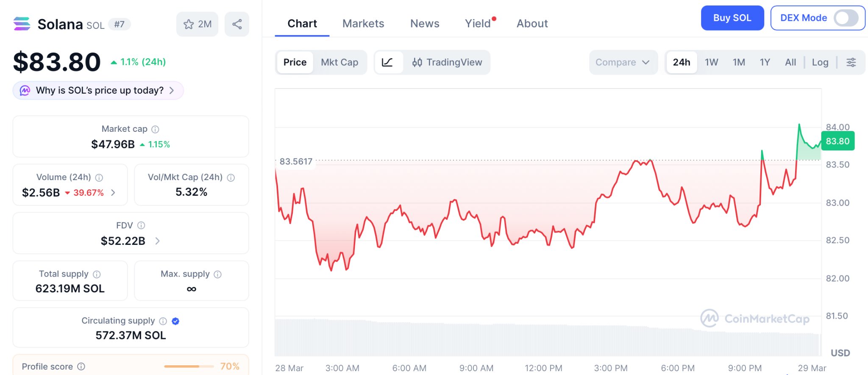
Task: Toggle the DEX Mode switch
Action: [846, 18]
